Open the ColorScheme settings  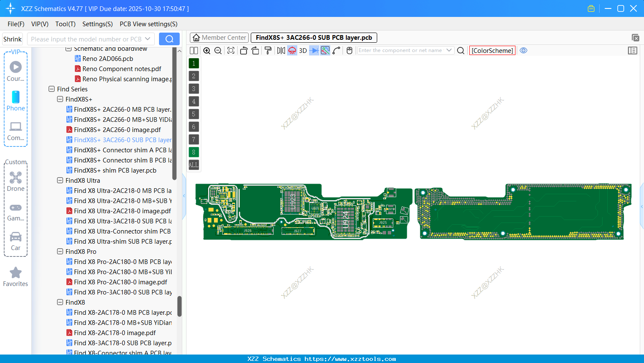492,50
